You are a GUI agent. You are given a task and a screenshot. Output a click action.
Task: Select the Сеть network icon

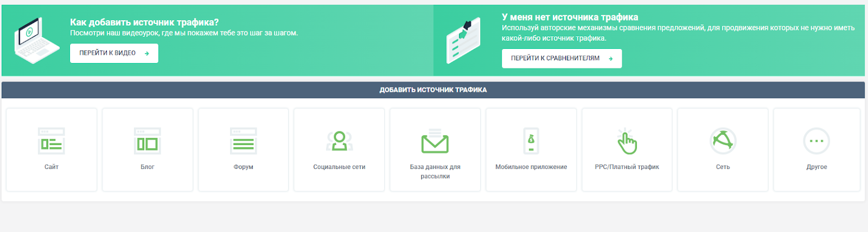pos(723,141)
